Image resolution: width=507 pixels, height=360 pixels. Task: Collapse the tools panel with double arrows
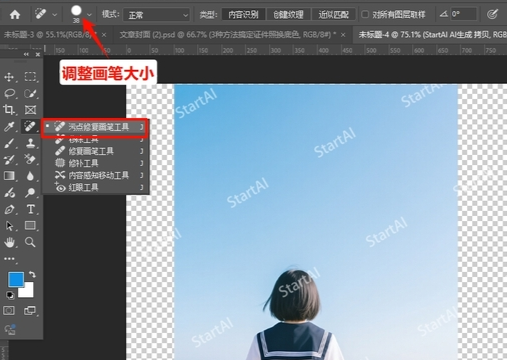[26, 54]
